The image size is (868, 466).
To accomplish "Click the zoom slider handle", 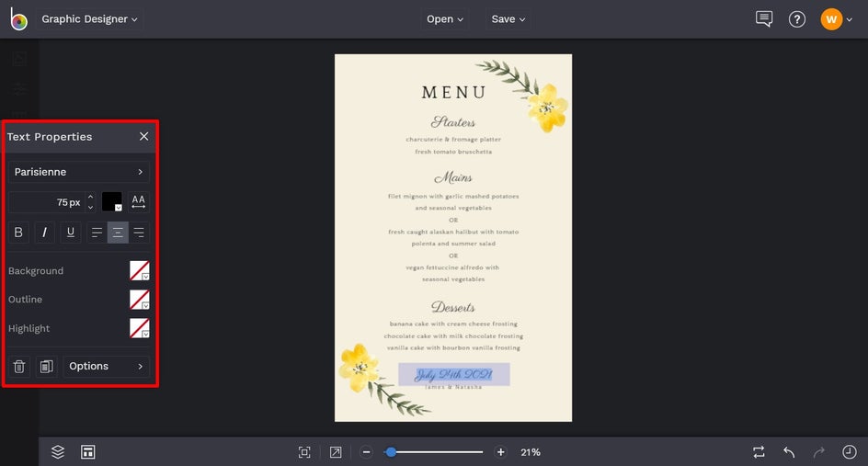I will tap(392, 452).
